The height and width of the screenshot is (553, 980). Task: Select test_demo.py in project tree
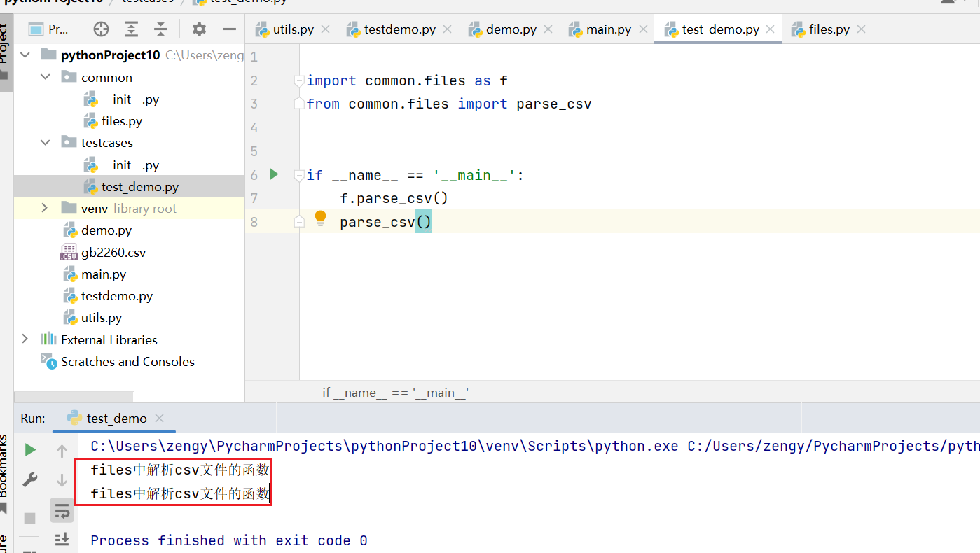click(x=132, y=187)
